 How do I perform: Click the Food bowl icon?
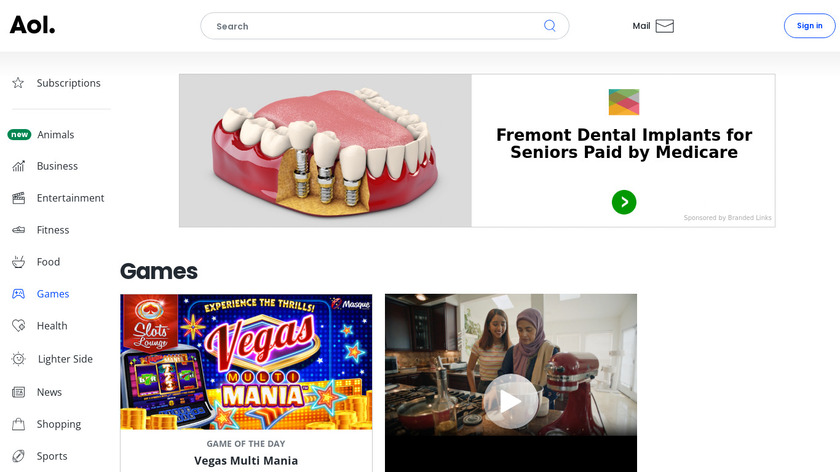point(18,262)
